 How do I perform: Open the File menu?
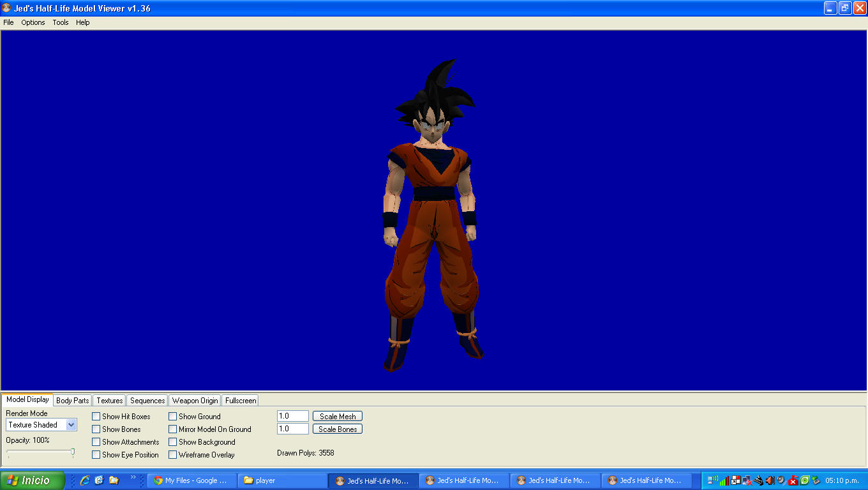click(x=8, y=22)
